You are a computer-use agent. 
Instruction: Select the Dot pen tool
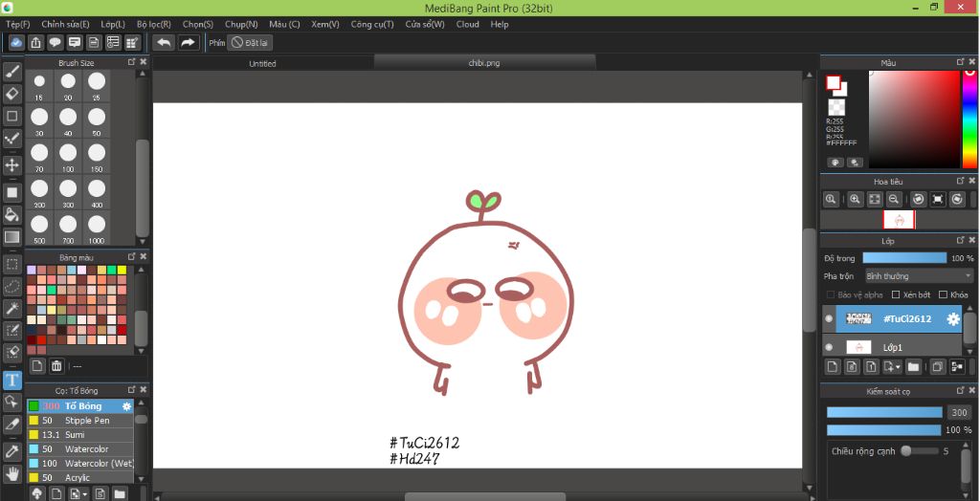11,138
